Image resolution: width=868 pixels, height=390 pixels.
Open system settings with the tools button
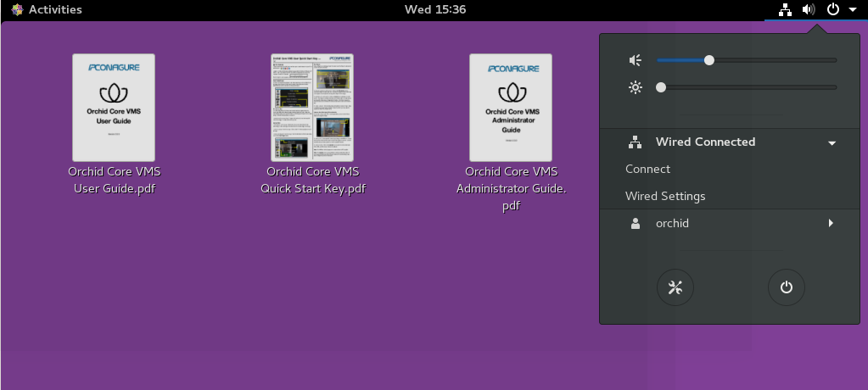pos(675,287)
